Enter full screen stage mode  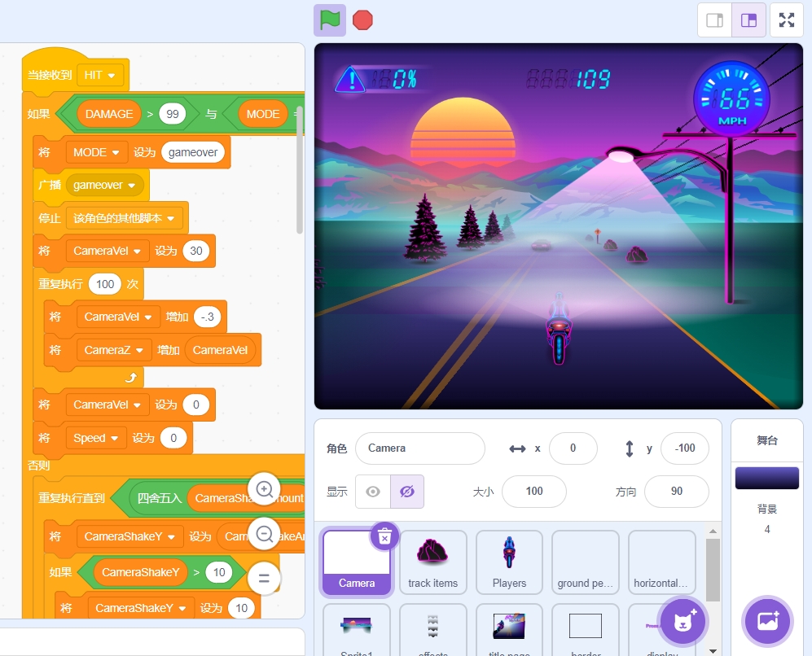pos(787,20)
